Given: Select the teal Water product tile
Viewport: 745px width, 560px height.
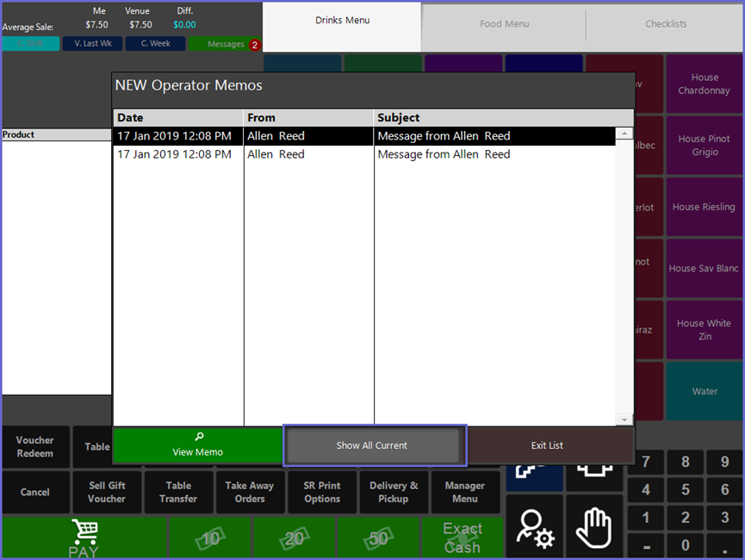Looking at the screenshot, I should click(705, 391).
